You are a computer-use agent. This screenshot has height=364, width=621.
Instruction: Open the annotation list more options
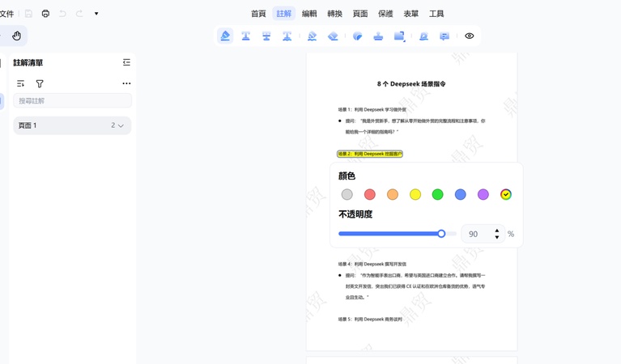[x=126, y=83]
